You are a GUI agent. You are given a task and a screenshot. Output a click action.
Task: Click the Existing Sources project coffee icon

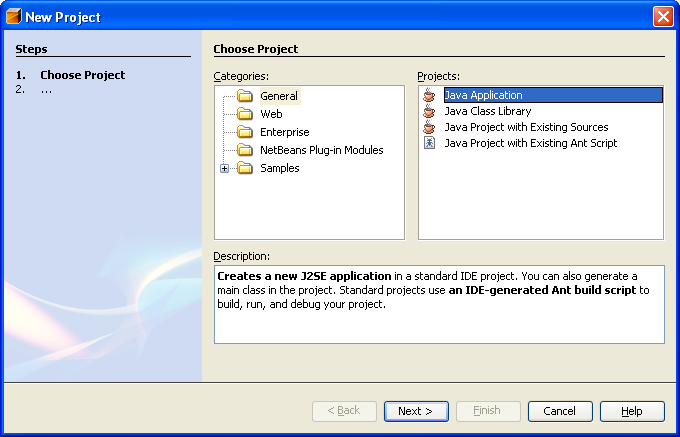(x=429, y=127)
